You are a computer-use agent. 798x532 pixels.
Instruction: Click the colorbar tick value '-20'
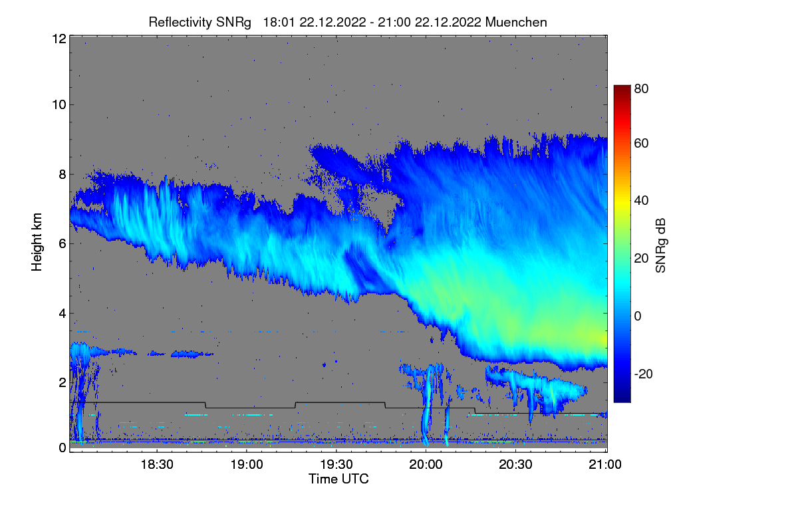coord(642,374)
